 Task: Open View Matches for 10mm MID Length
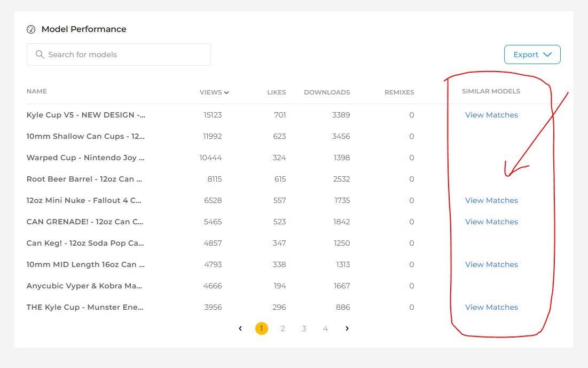[x=491, y=264]
